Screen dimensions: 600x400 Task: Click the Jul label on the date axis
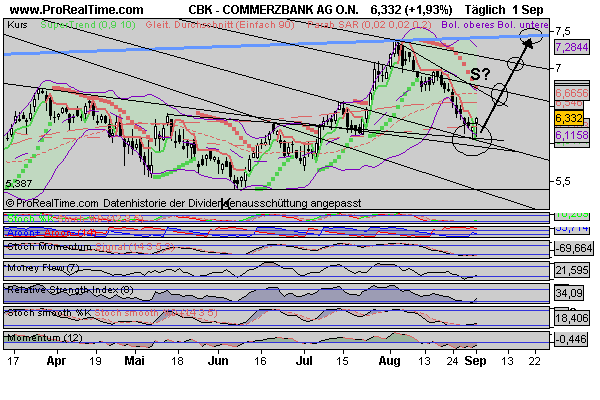pos(305,361)
